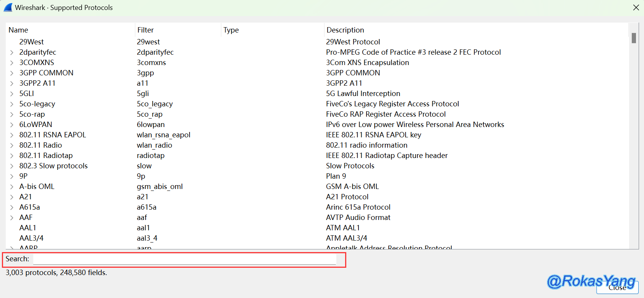The width and height of the screenshot is (644, 298).
Task: Expand the 802.11 RSNA EAPOL row
Action: click(12, 135)
